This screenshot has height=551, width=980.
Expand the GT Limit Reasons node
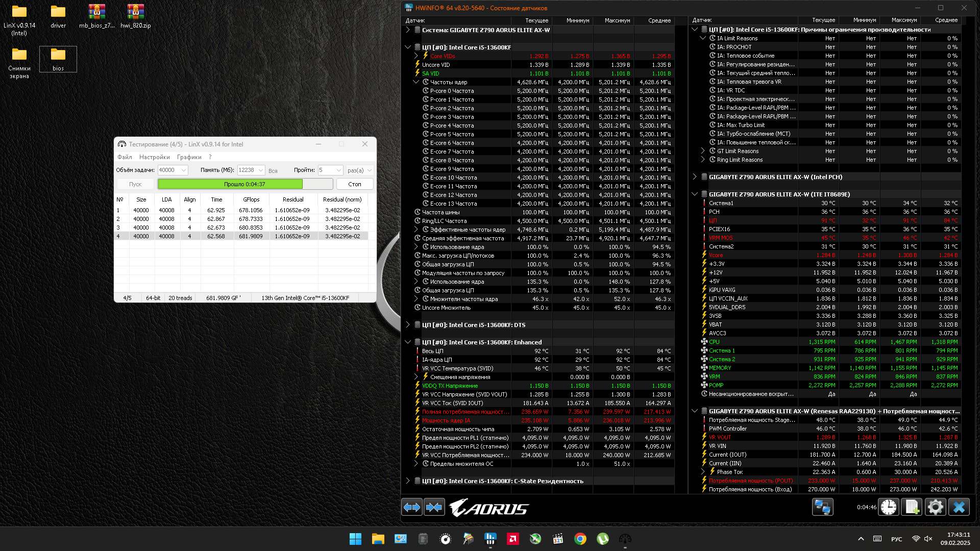tap(703, 151)
